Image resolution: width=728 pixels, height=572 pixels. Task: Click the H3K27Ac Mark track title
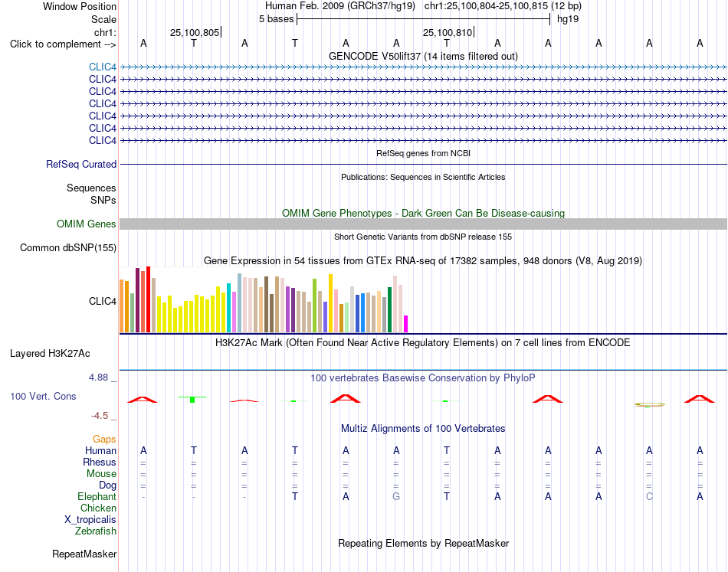pos(423,343)
